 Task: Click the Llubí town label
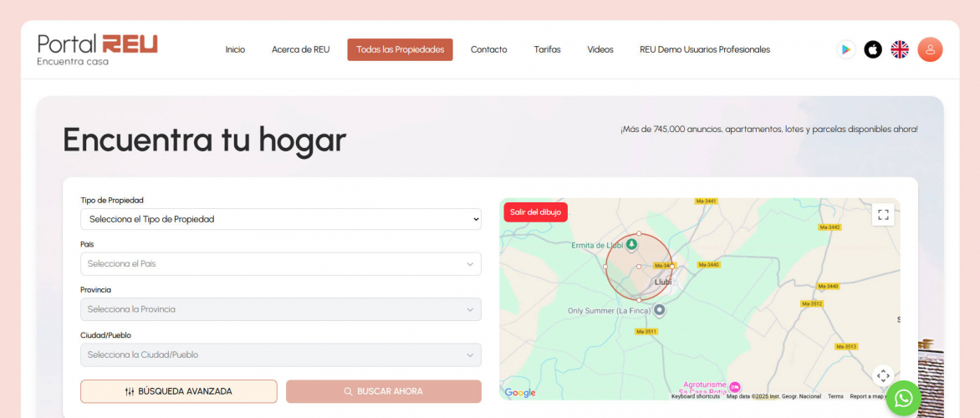pyautogui.click(x=662, y=282)
